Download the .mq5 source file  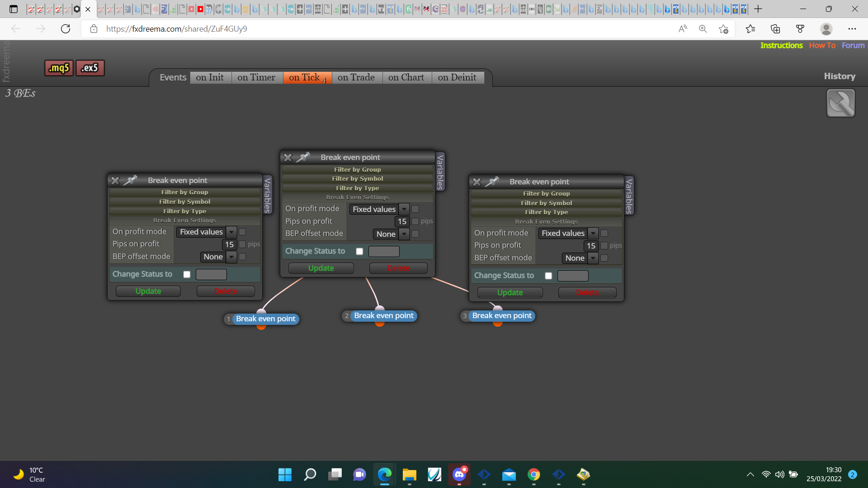59,68
